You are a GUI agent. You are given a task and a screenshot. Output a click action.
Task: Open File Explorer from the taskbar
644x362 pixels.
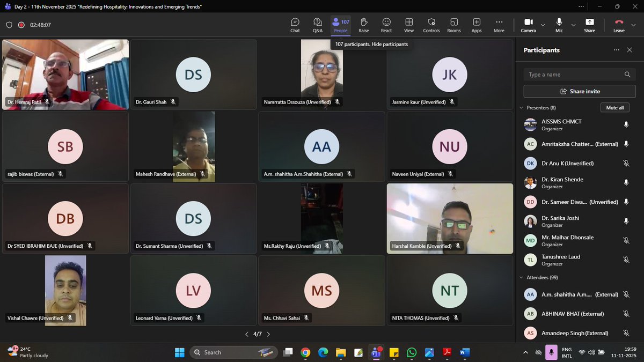(341, 352)
